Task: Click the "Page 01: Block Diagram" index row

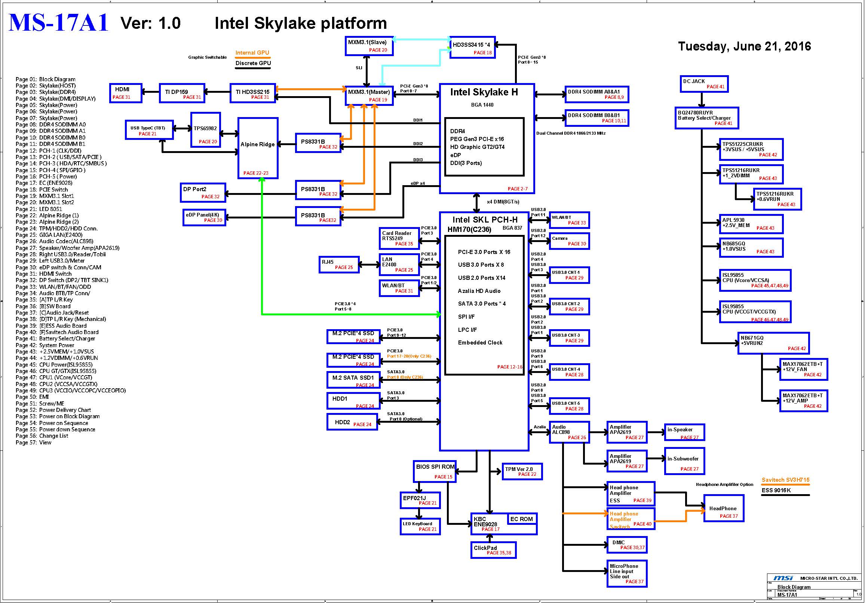Action: (45, 79)
